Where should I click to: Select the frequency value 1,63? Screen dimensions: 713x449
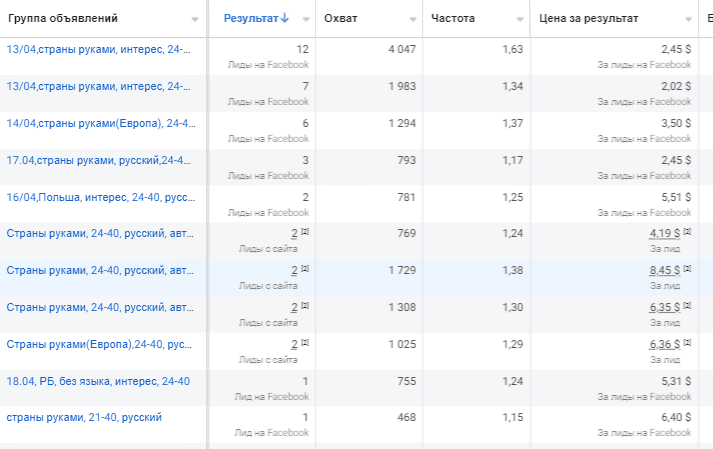(512, 49)
